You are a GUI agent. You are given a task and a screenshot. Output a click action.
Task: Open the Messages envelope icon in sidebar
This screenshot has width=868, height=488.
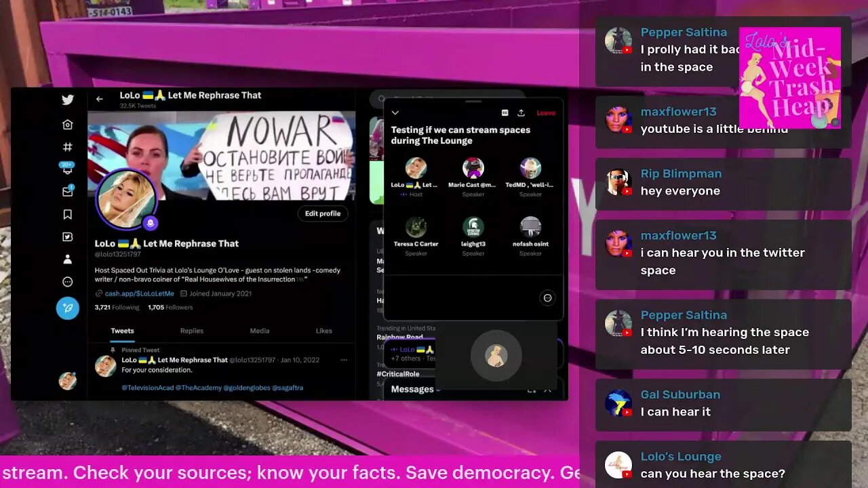pos(68,192)
